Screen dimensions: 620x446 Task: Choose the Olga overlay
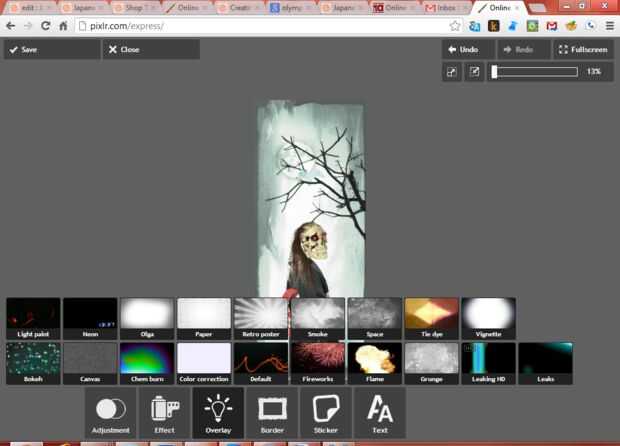tap(147, 319)
